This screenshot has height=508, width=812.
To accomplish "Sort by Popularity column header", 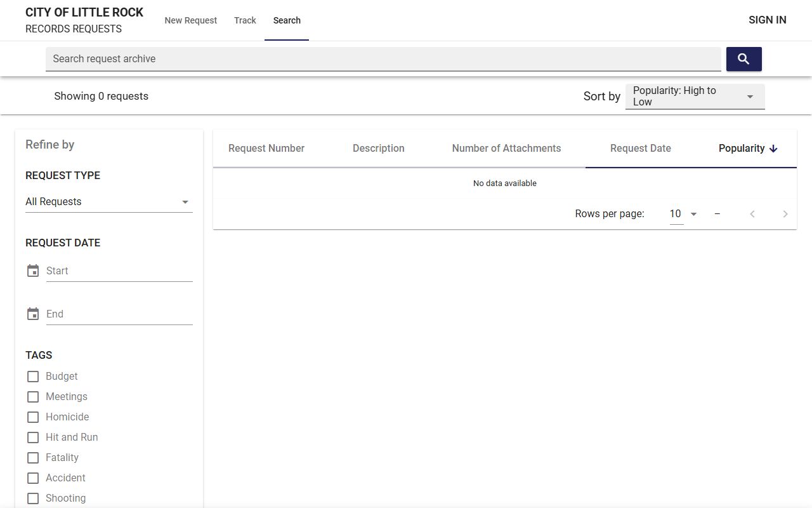I will pos(748,149).
